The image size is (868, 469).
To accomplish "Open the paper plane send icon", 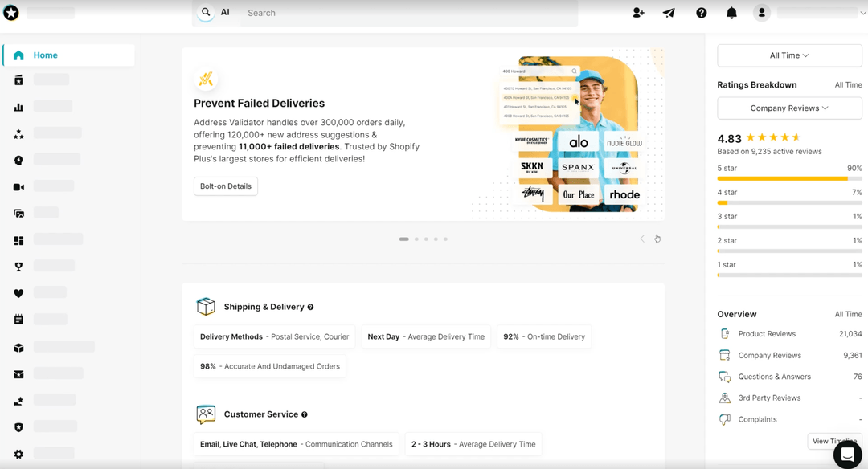I will tap(669, 13).
